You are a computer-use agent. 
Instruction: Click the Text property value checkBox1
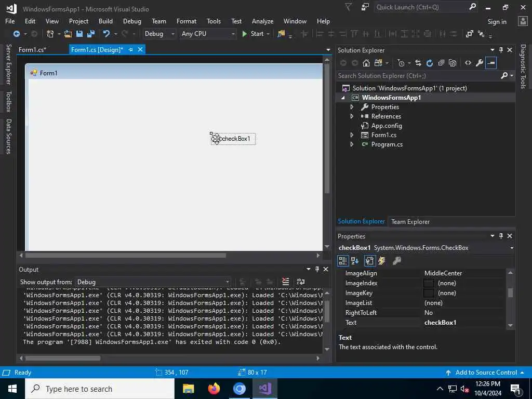pyautogui.click(x=441, y=323)
